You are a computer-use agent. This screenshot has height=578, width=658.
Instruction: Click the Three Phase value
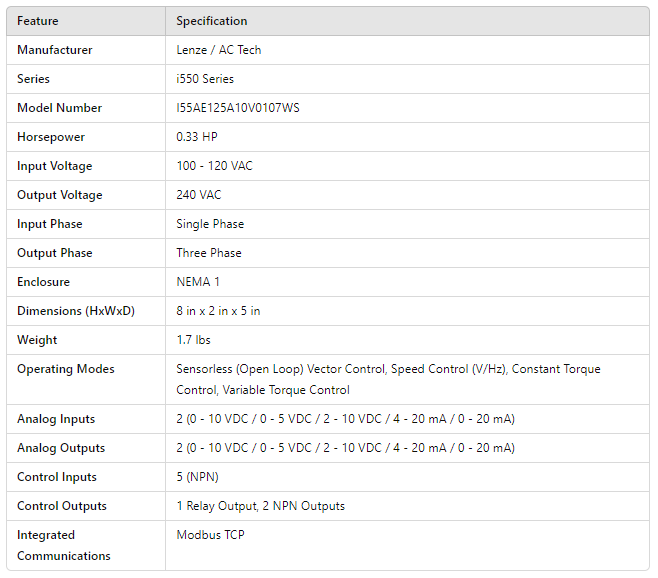tap(209, 253)
